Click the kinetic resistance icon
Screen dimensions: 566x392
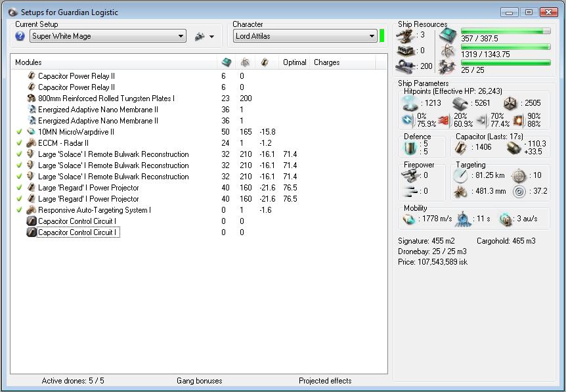pos(482,120)
